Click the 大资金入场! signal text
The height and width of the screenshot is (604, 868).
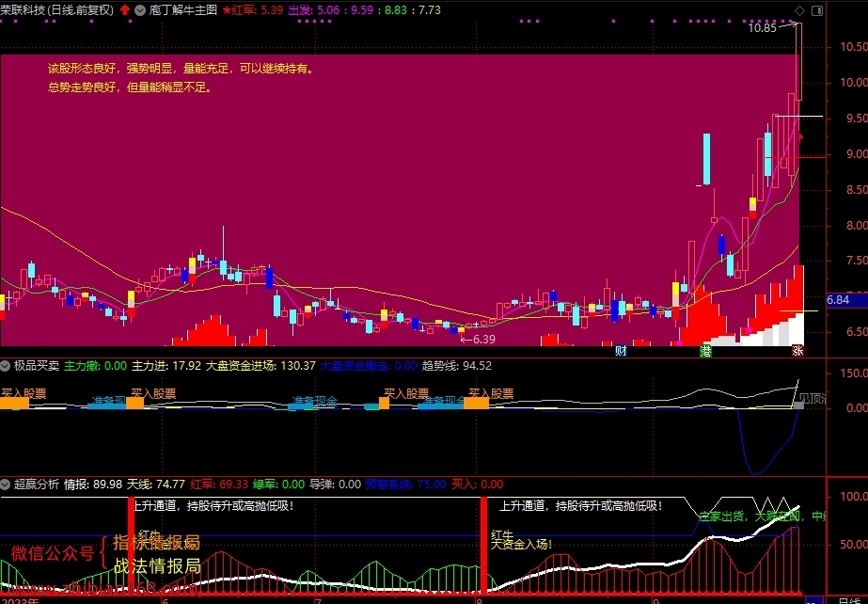tap(521, 544)
